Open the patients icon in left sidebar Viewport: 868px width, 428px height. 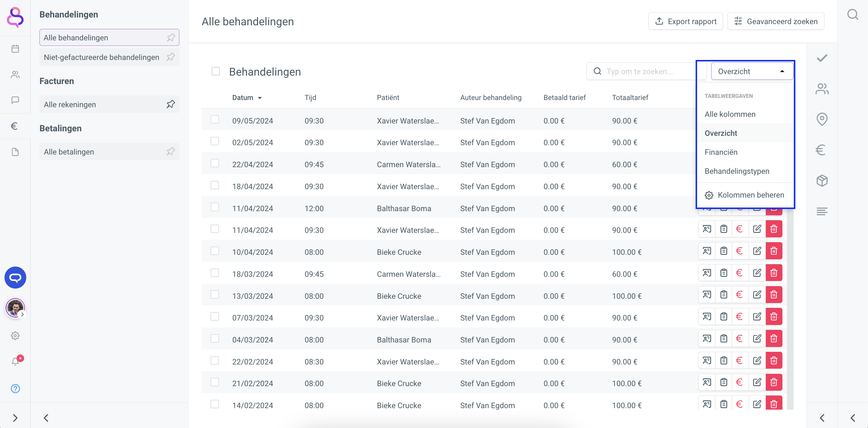tap(15, 74)
